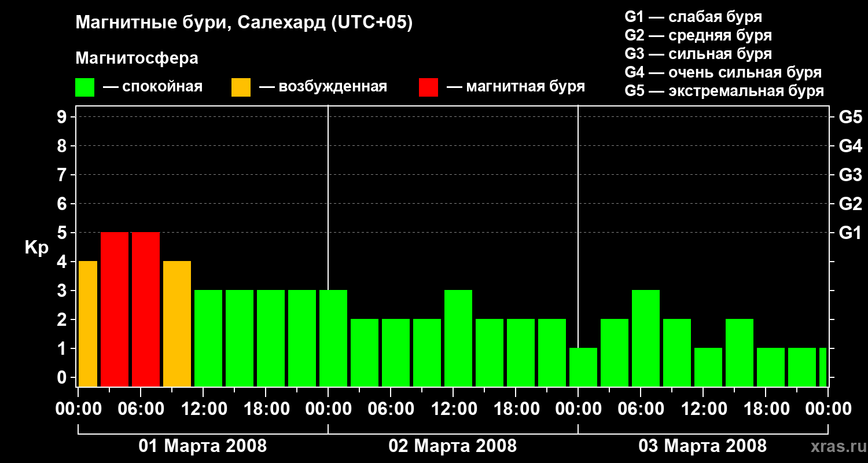This screenshot has height=463, width=868.
Task: Click the standalone 'G4' right-axis label
Action: point(850,146)
